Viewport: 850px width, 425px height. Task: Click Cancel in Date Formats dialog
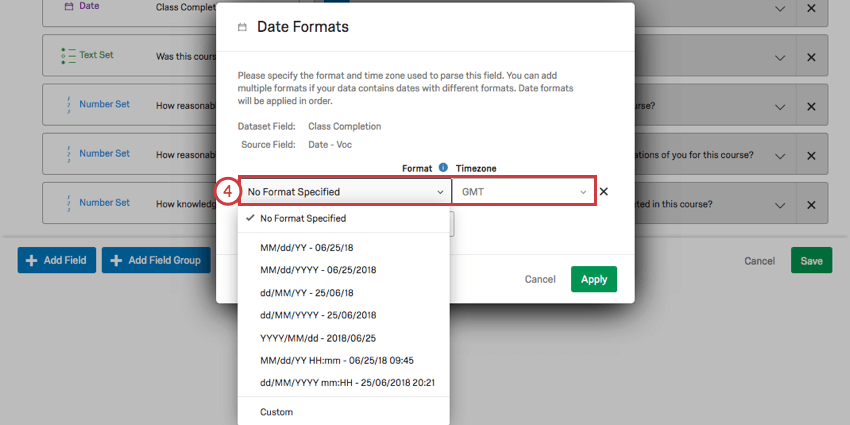click(540, 279)
